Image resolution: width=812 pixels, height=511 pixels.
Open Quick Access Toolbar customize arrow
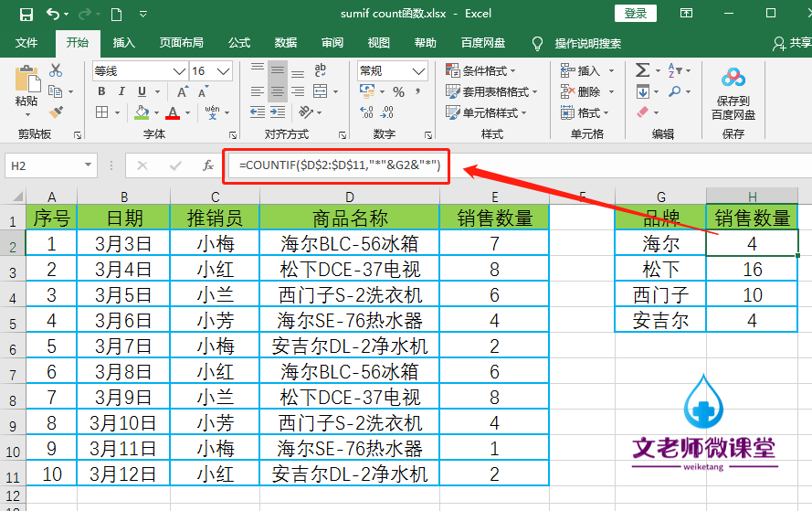pos(143,14)
